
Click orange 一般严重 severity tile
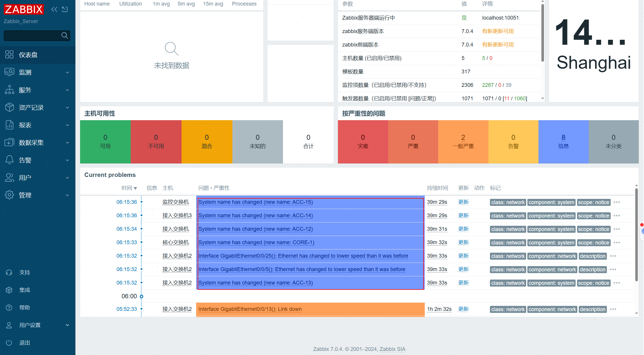click(x=463, y=142)
